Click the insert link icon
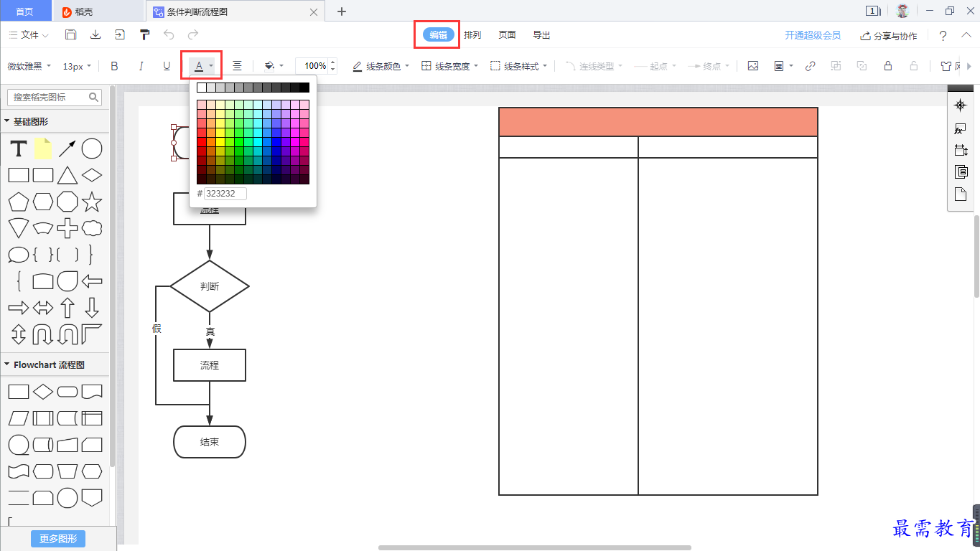The image size is (980, 551). (810, 66)
